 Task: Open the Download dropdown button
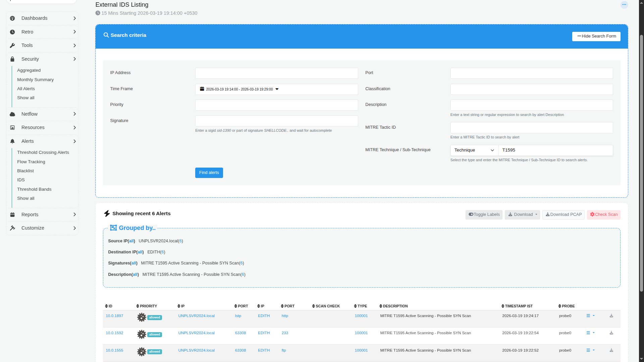pyautogui.click(x=522, y=215)
